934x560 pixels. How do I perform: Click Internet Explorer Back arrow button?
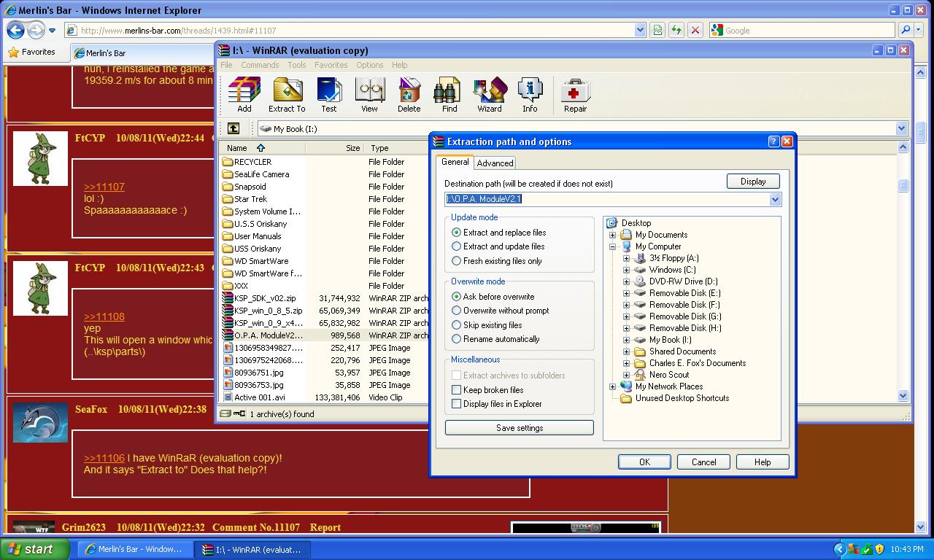pos(15,30)
